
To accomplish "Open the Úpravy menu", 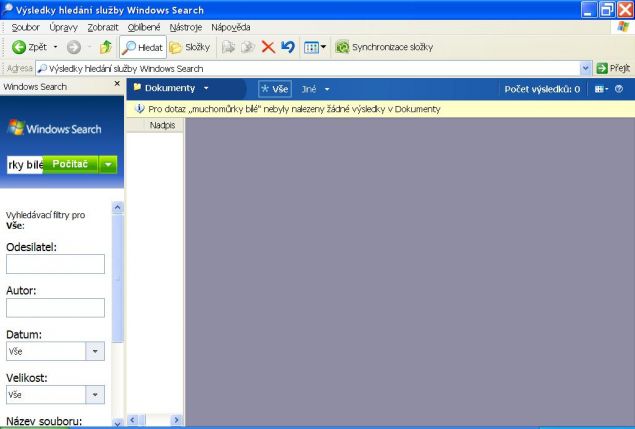I will point(63,28).
